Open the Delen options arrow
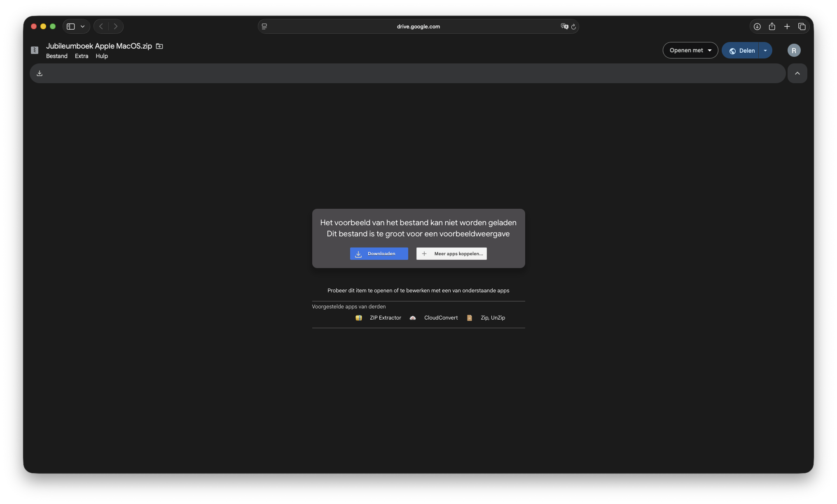 click(765, 50)
